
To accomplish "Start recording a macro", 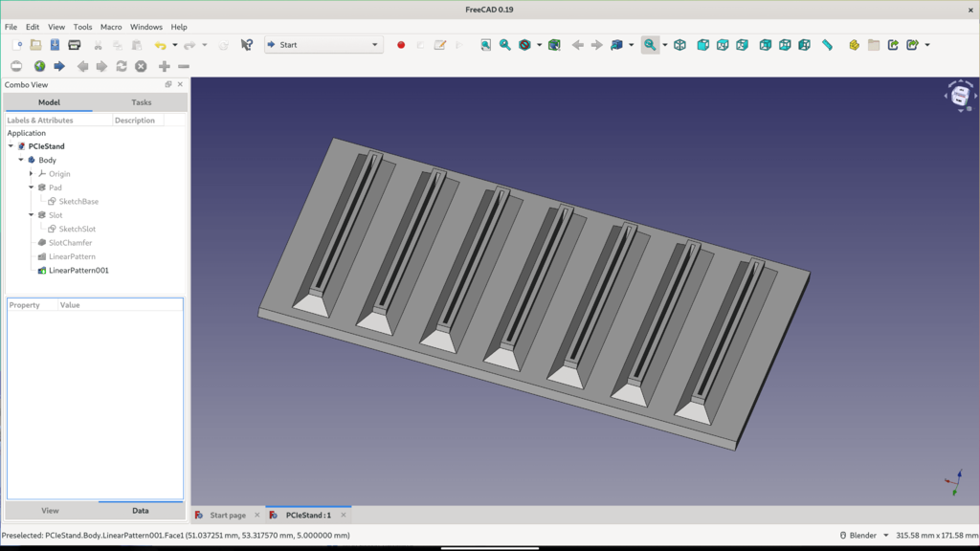I will pos(400,44).
